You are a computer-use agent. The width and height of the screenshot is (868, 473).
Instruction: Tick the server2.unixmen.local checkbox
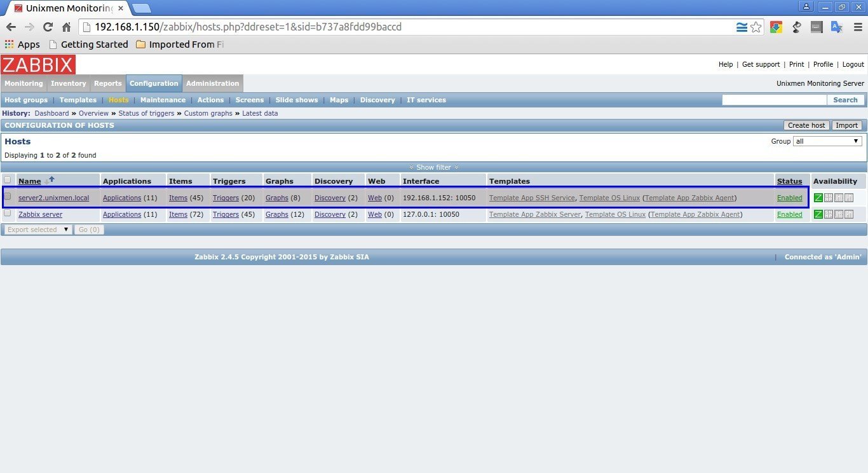point(8,196)
